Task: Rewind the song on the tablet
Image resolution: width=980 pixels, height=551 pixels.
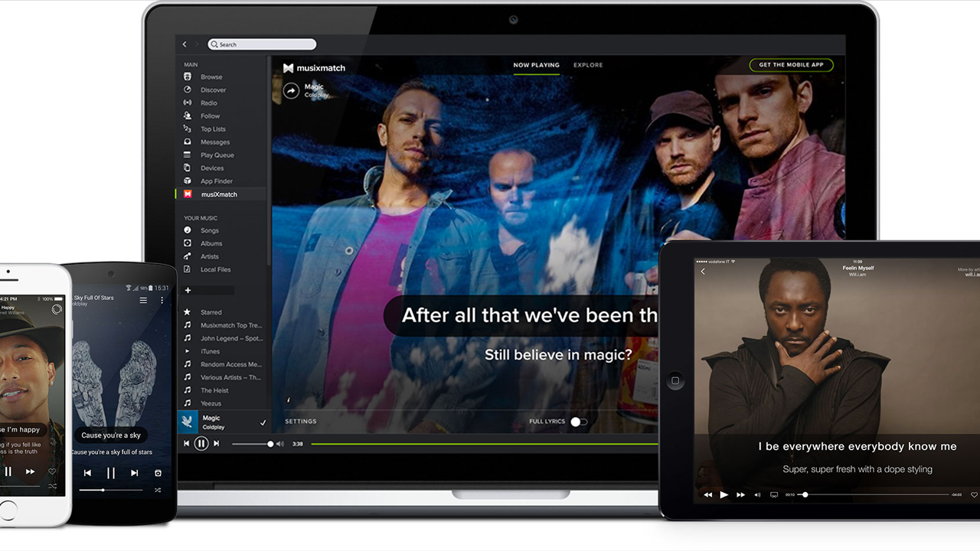Action: [x=707, y=495]
